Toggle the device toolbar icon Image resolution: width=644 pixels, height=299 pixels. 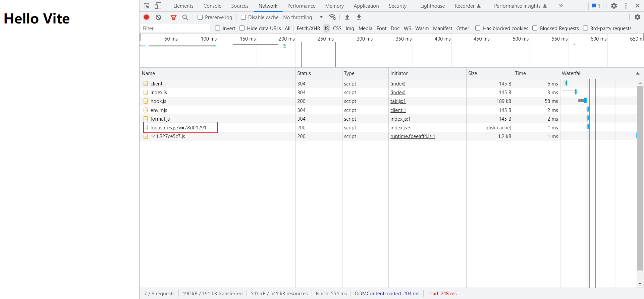tap(158, 6)
